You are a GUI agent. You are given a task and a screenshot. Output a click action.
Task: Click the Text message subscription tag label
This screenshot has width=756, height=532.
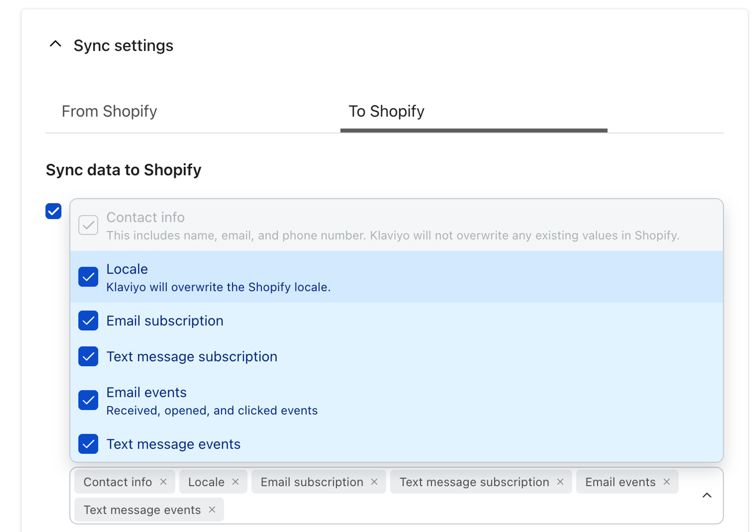pos(474,482)
